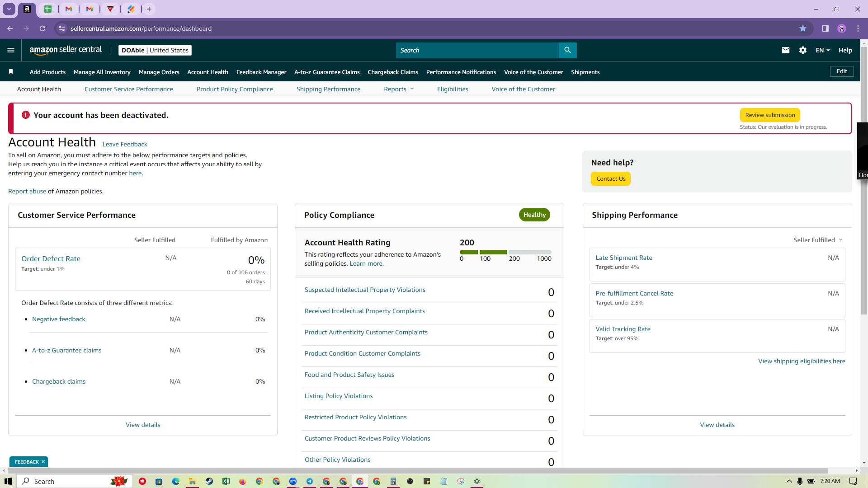This screenshot has width=868, height=488.
Task: Open the EN language dropdown
Action: click(823, 50)
